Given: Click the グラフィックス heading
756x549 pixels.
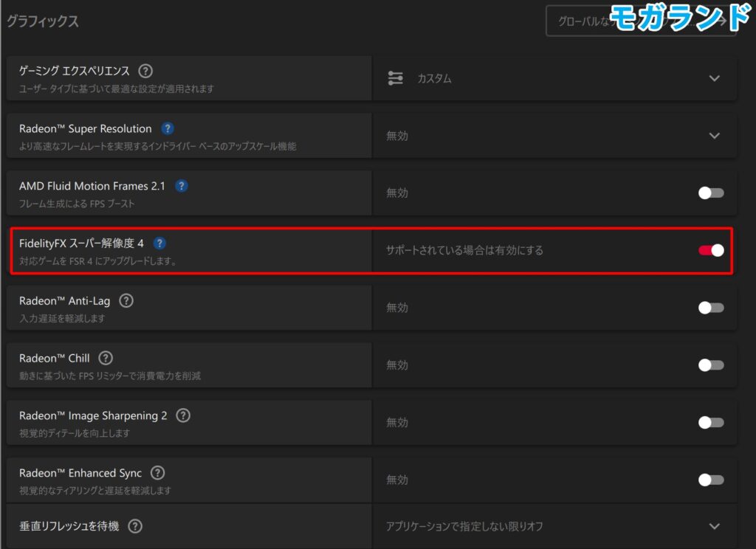Looking at the screenshot, I should coord(42,21).
